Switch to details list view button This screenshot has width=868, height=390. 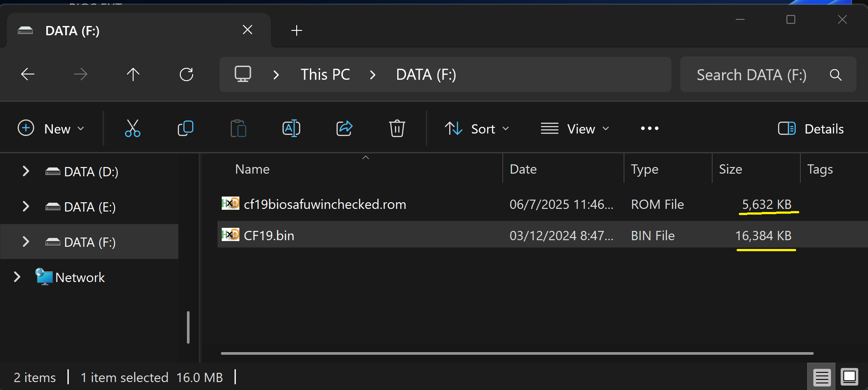tap(822, 377)
